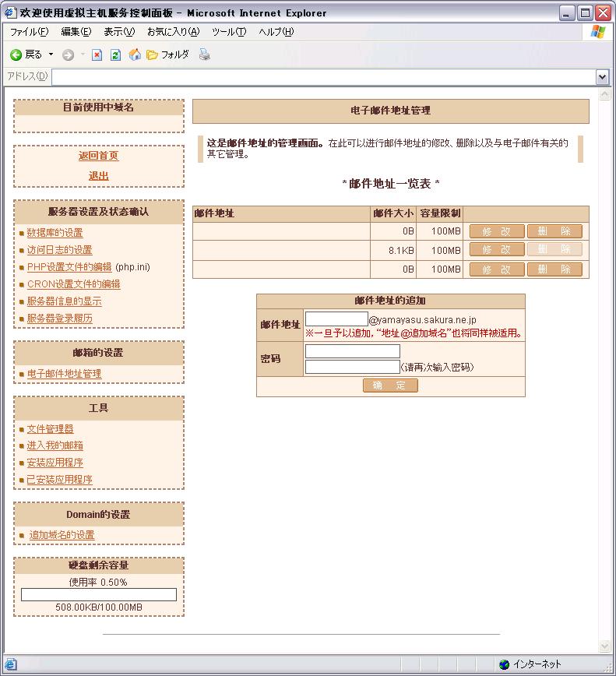Click the 邮件地址 input field

point(336,319)
